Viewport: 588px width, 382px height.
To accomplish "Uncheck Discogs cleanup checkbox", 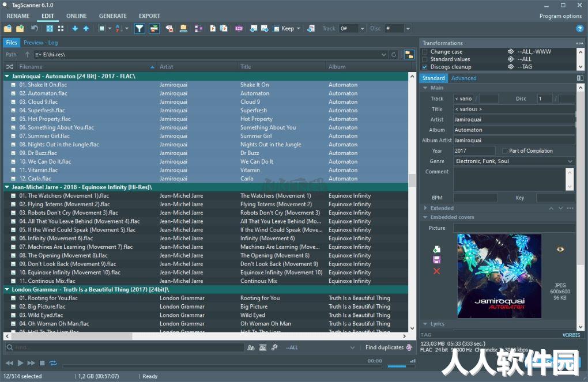I will click(x=424, y=67).
